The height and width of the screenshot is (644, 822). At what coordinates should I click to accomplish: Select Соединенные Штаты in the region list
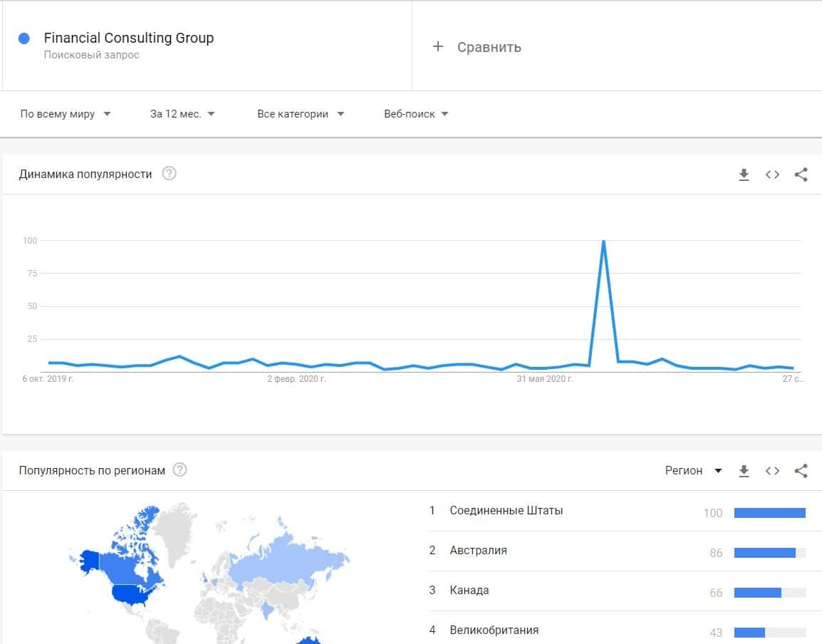point(506,511)
